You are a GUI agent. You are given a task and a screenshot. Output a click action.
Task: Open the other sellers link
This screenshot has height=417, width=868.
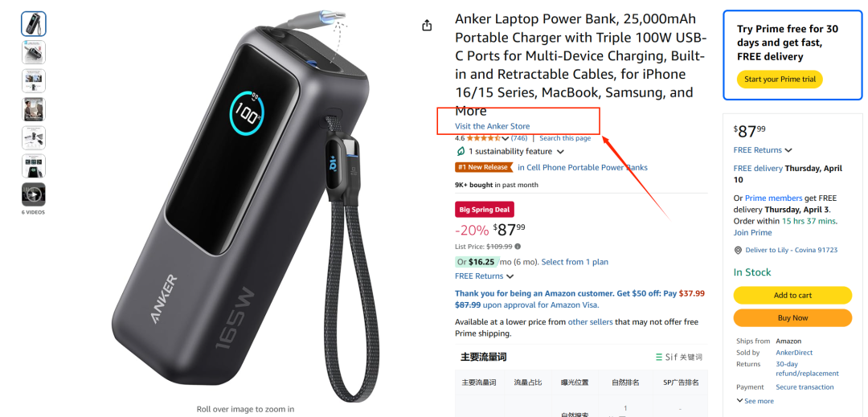click(590, 322)
